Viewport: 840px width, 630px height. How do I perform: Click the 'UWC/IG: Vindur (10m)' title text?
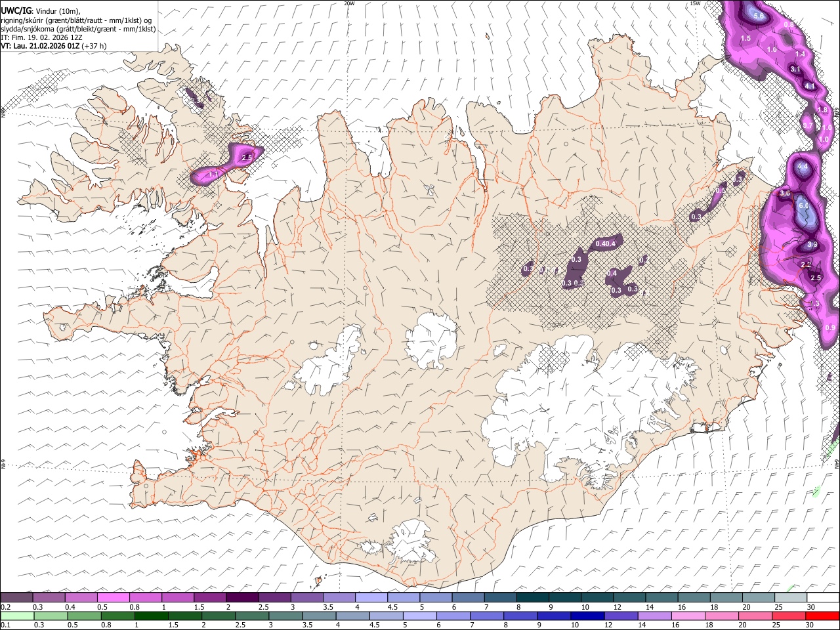[41, 12]
